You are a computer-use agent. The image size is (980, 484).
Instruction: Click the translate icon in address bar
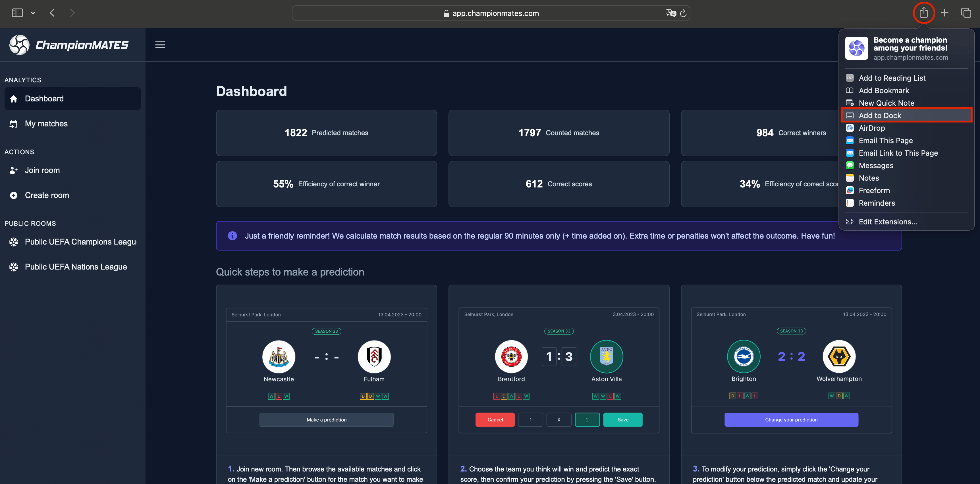670,13
